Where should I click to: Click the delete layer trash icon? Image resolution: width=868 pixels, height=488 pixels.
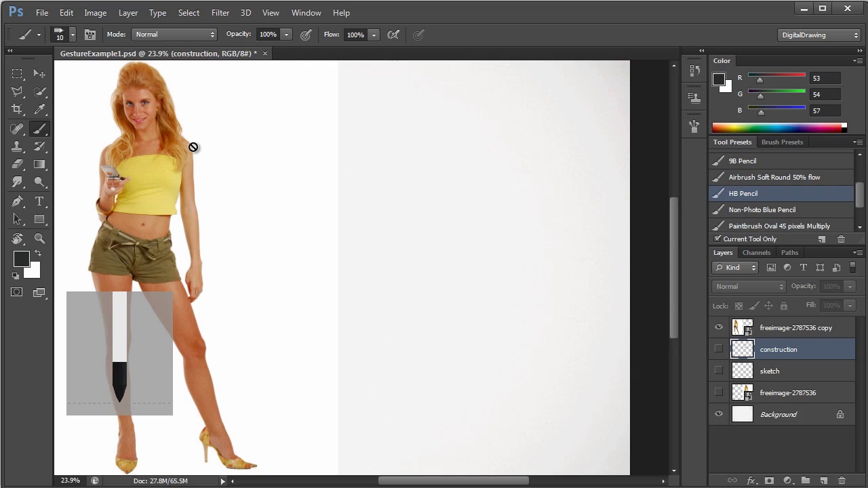point(841,481)
